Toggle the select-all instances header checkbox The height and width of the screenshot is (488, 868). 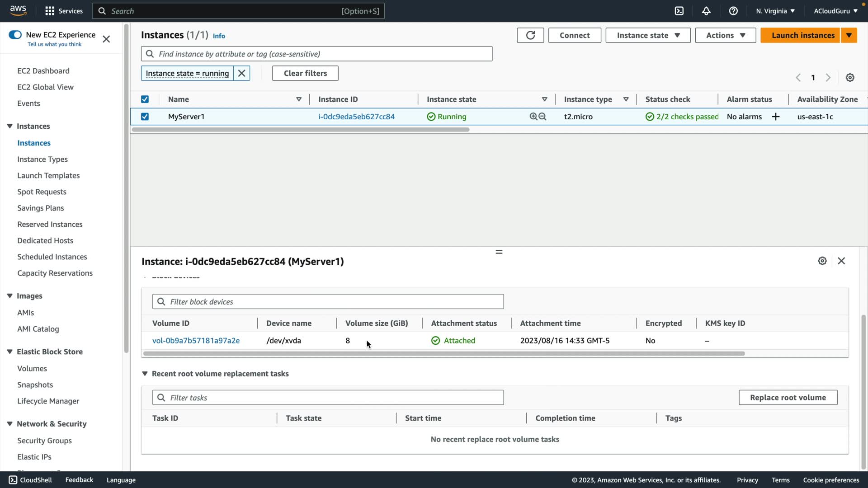145,99
